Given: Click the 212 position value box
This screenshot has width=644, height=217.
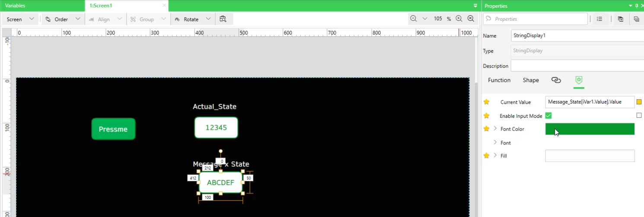Looking at the screenshot, I should click(207, 168).
